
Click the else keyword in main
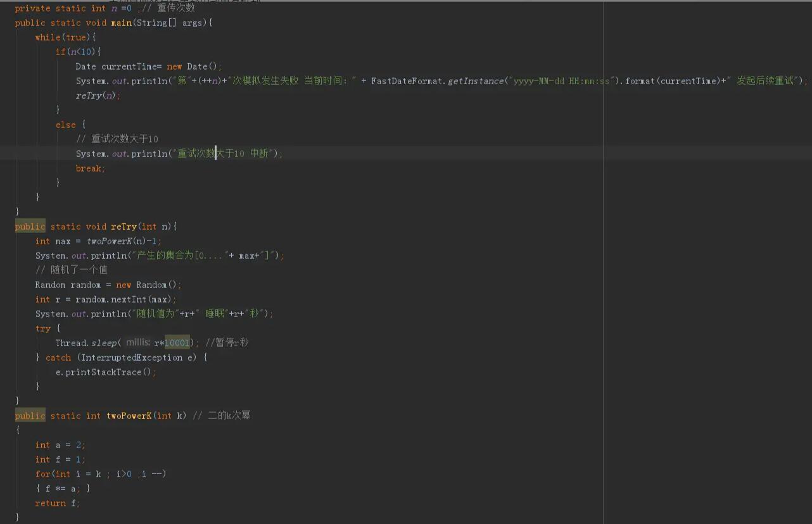[x=65, y=124]
